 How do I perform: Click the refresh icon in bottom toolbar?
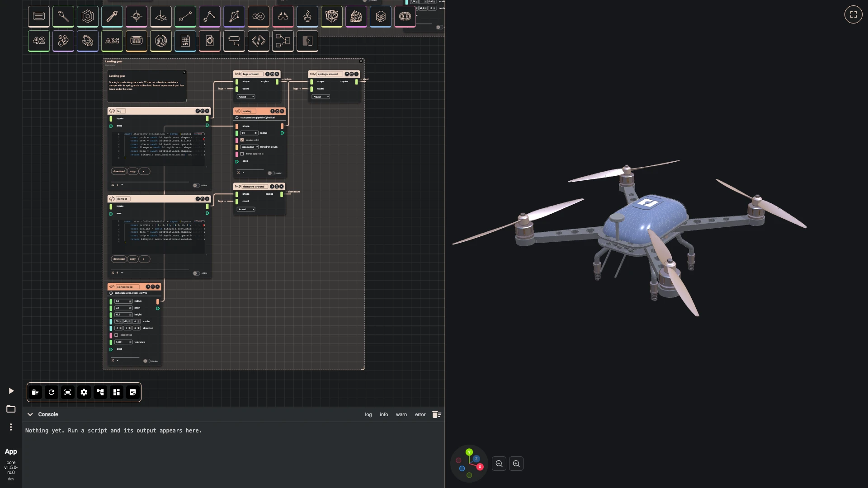(x=52, y=392)
